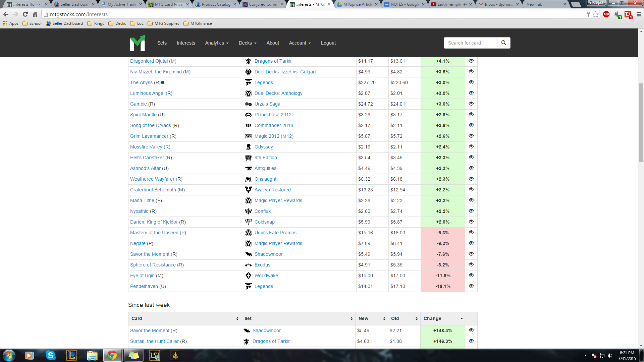Screen dimensions: 644x362
Task: Toggle watch eye for Negate
Action: click(x=471, y=243)
